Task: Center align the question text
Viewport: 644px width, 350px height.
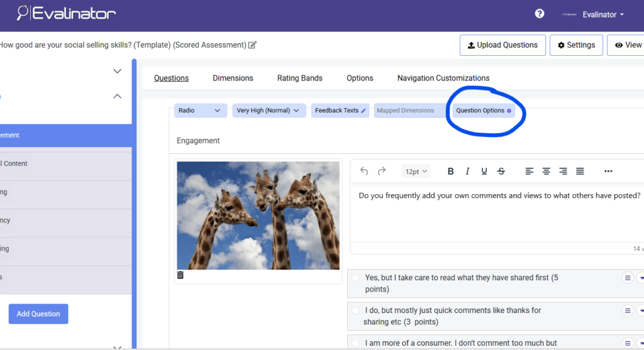Action: tap(547, 171)
